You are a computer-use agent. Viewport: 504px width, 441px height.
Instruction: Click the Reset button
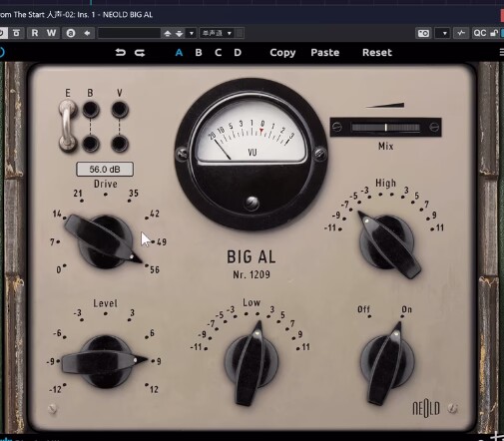click(x=377, y=53)
